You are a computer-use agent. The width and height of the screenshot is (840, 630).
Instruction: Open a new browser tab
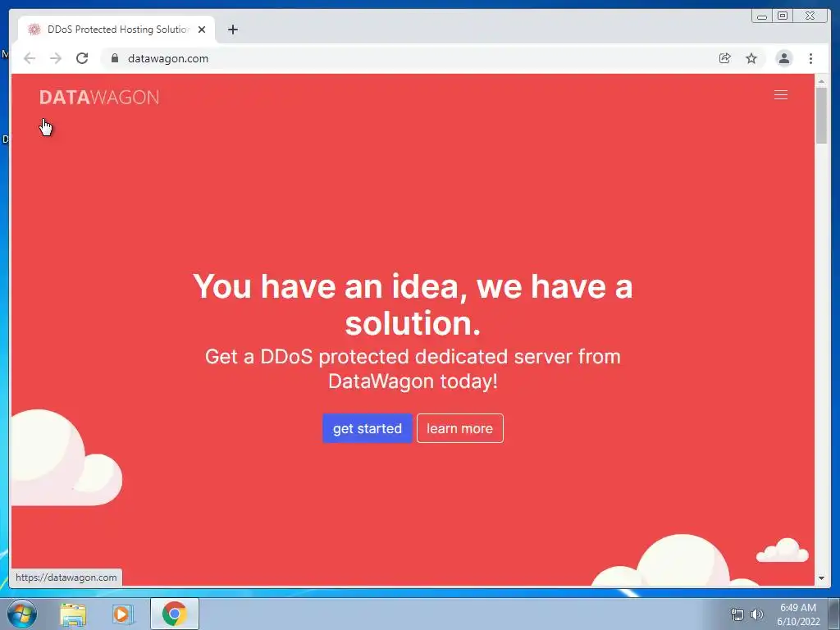(x=232, y=30)
